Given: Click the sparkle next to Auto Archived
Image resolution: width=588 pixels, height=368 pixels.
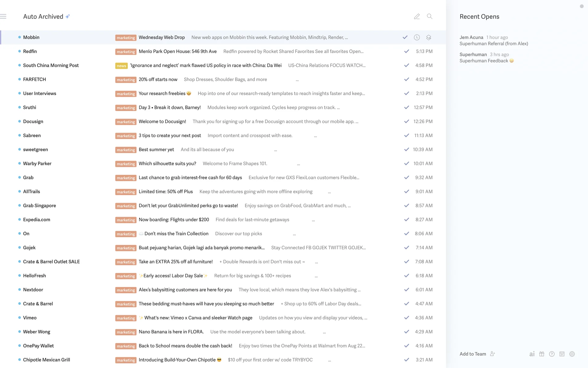Looking at the screenshot, I should 68,17.
